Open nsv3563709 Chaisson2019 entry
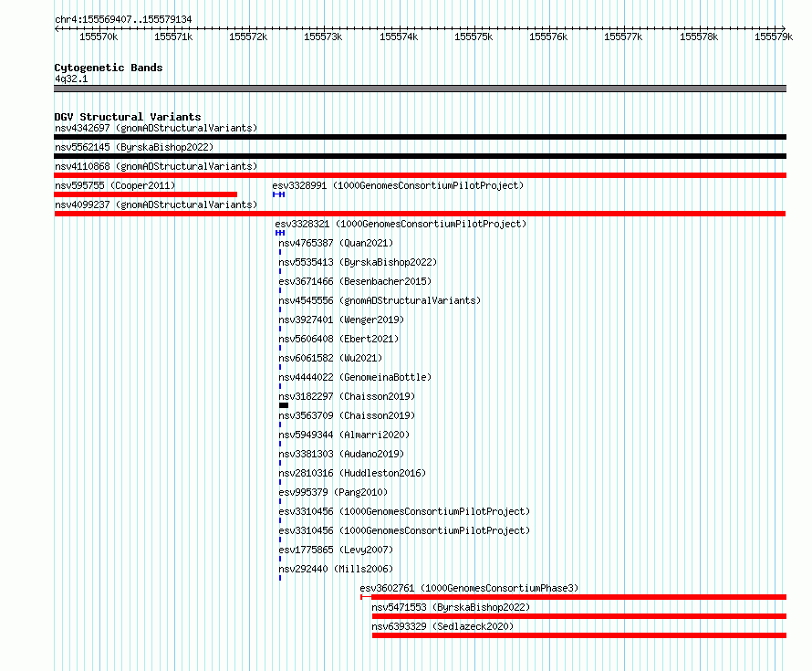Viewport: 812px width, 671px height. point(347,415)
